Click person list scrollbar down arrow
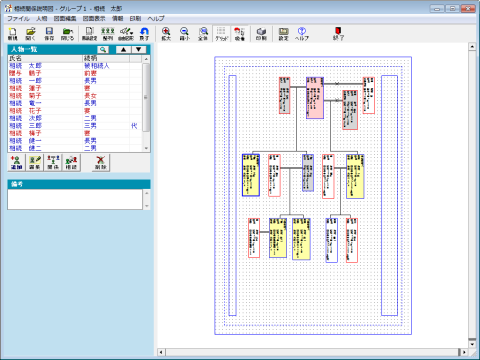The height and width of the screenshot is (360, 480). click(x=146, y=148)
